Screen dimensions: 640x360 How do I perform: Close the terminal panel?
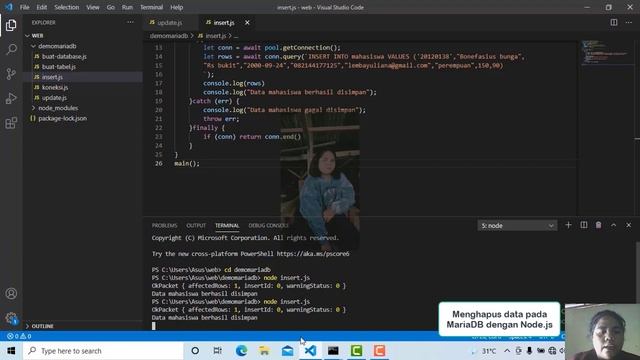coord(629,225)
